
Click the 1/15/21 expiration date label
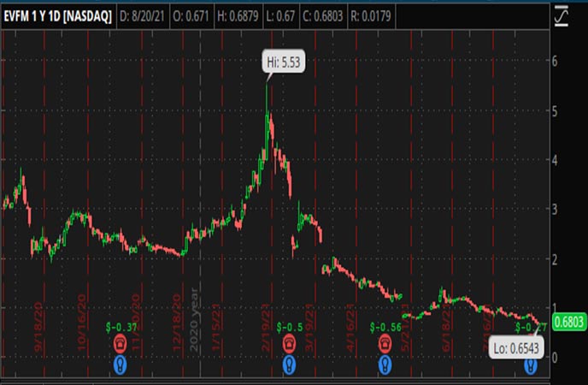(x=216, y=327)
